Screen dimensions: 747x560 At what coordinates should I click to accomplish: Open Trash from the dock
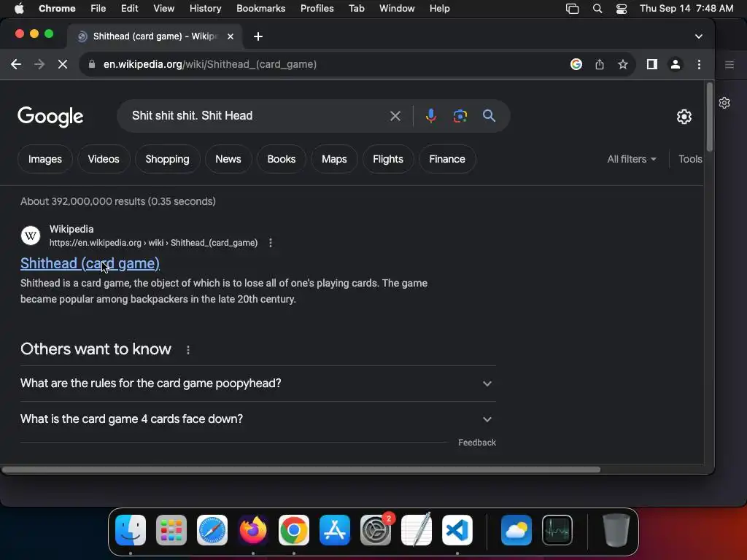(616, 530)
